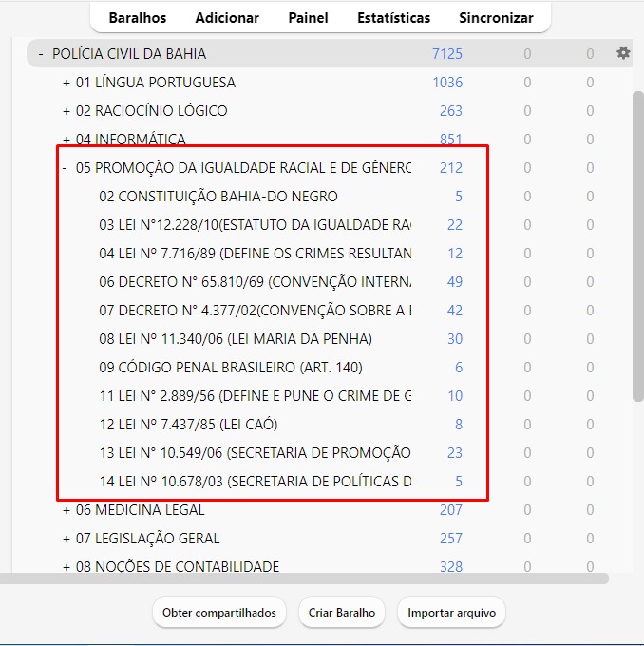
Task: Click the new card count 23
Action: 455,452
